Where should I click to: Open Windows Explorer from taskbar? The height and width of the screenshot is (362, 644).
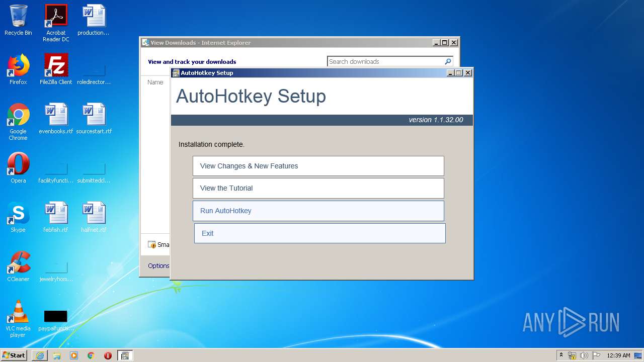tap(57, 355)
